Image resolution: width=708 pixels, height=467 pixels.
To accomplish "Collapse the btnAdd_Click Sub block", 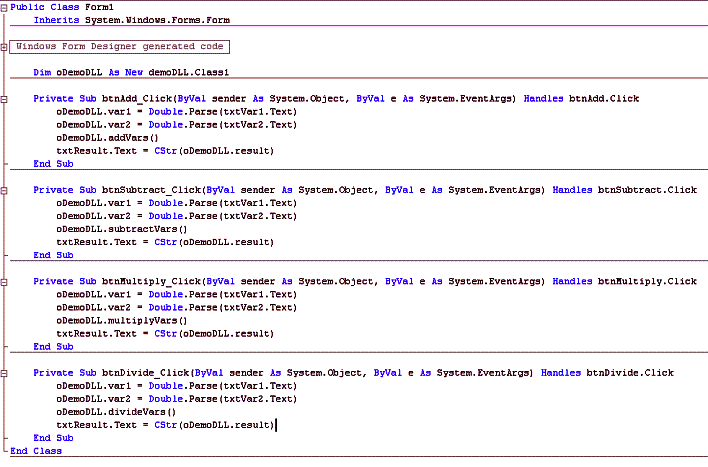I will coord(4,99).
